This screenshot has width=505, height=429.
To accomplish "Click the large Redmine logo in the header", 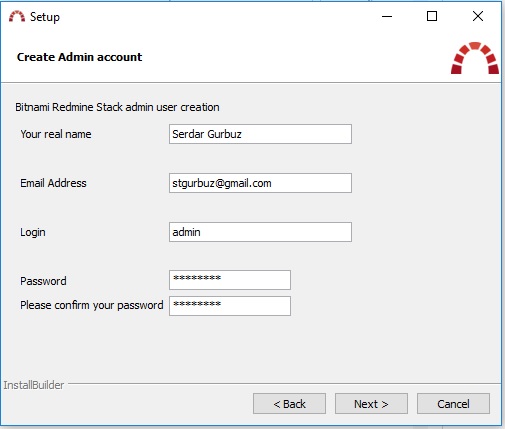I will click(x=475, y=58).
